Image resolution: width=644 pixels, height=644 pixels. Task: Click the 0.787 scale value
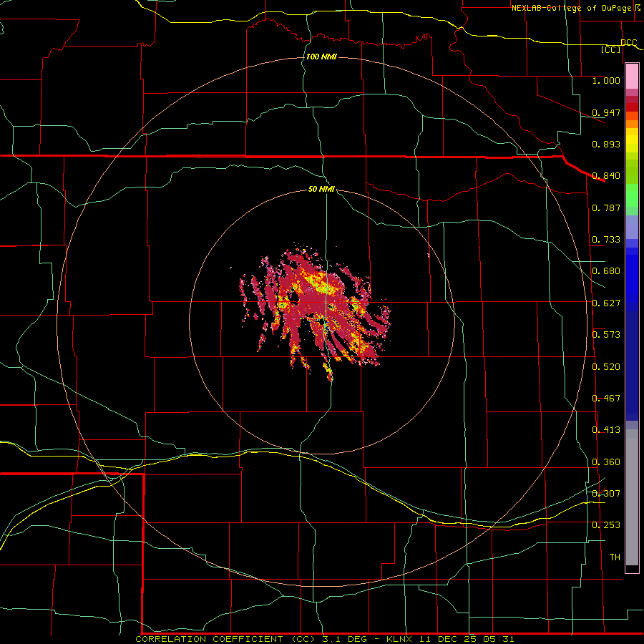[x=606, y=208]
